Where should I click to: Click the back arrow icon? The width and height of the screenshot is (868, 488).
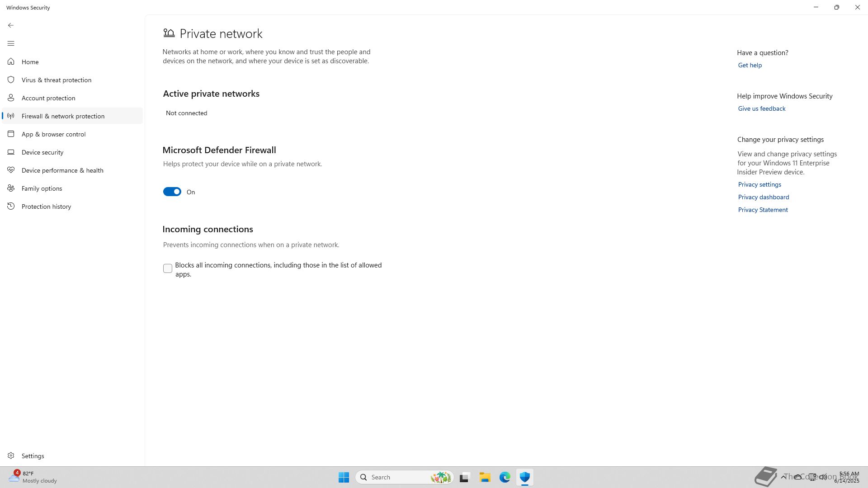(x=11, y=25)
